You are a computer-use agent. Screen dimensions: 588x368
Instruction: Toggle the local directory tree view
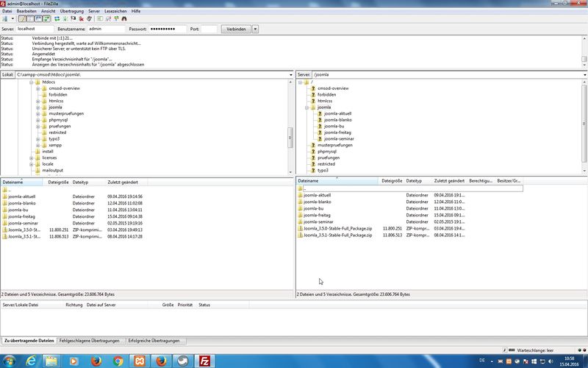pyautogui.click(x=30, y=18)
